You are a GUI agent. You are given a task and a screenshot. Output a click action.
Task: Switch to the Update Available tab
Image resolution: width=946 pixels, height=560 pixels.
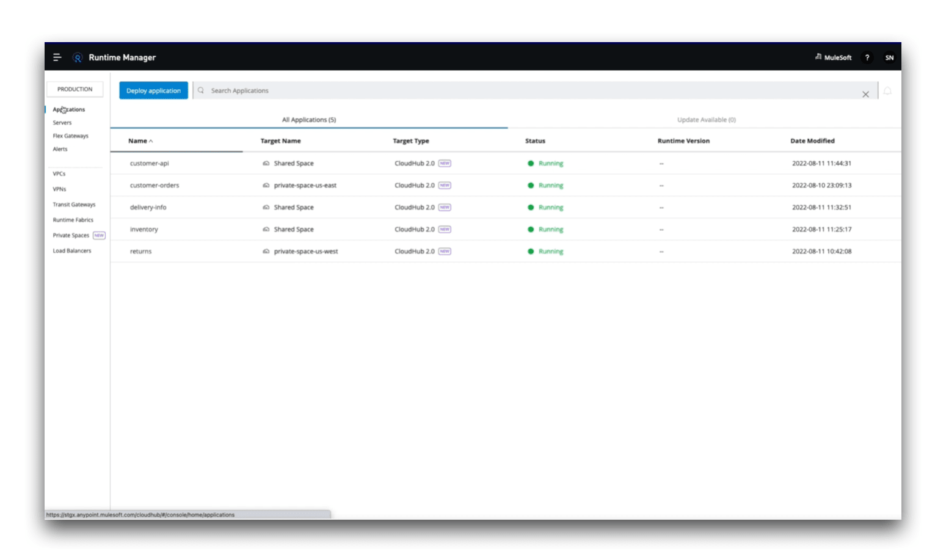point(706,120)
